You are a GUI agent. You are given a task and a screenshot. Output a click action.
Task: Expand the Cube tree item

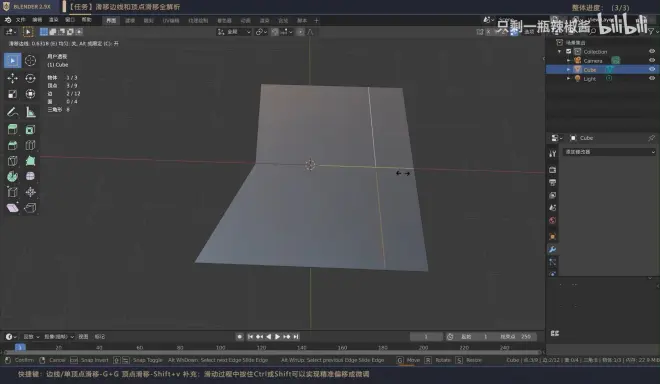click(569, 69)
